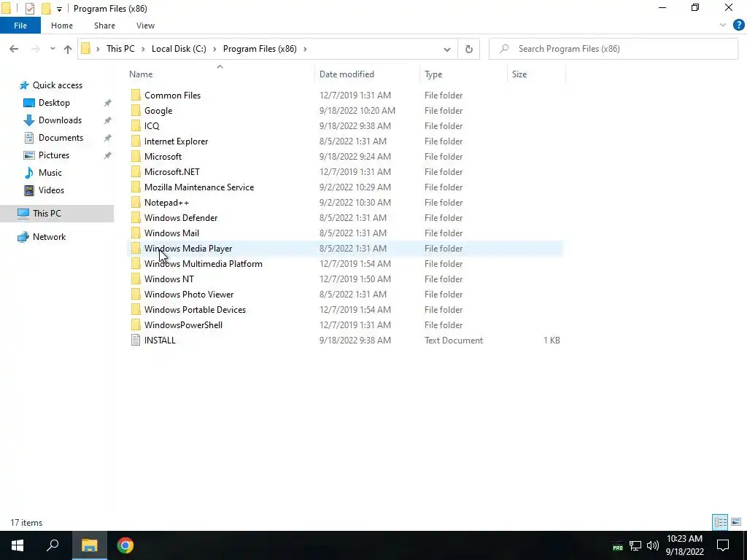Select the Windows Defender folder
Viewport: 747px width, 560px height.
click(181, 217)
